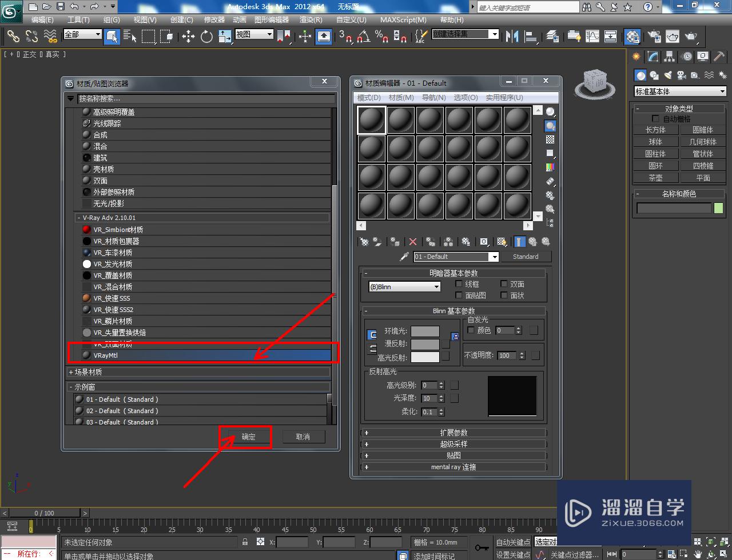Screen dimensions: 732x560
Task: Click the eyedropper pick material icon
Action: point(404,257)
